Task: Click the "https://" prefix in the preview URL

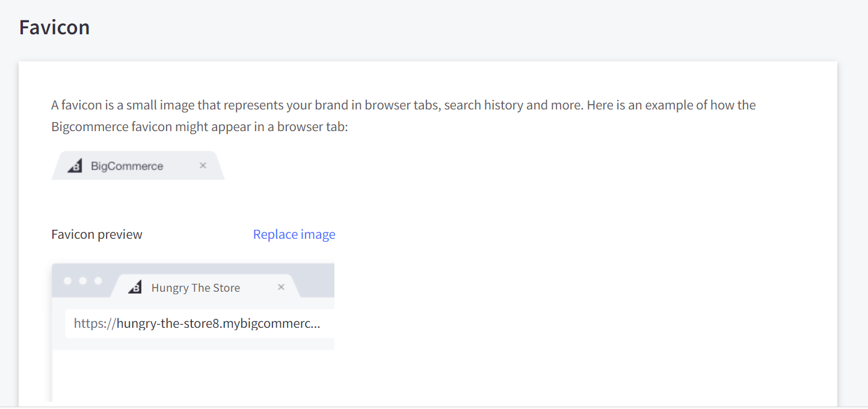Action: [x=94, y=324]
